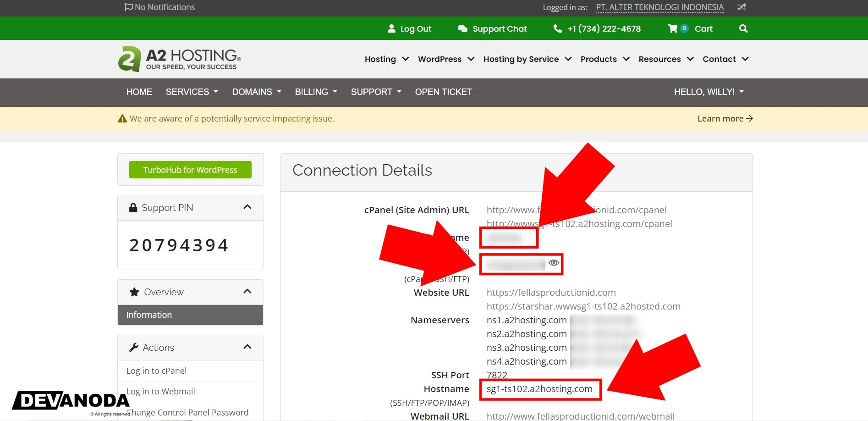Viewport: 868px width, 421px height.
Task: Open the SERVICES menu
Action: point(192,92)
